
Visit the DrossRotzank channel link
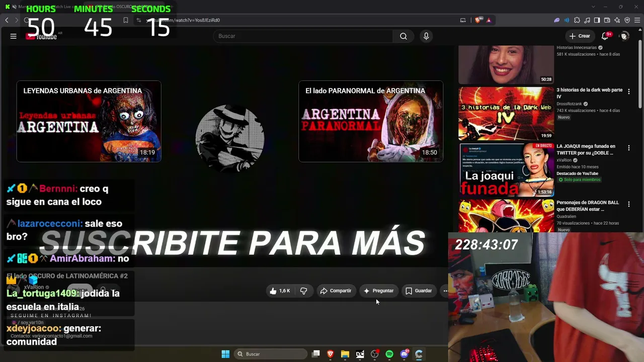tap(569, 104)
